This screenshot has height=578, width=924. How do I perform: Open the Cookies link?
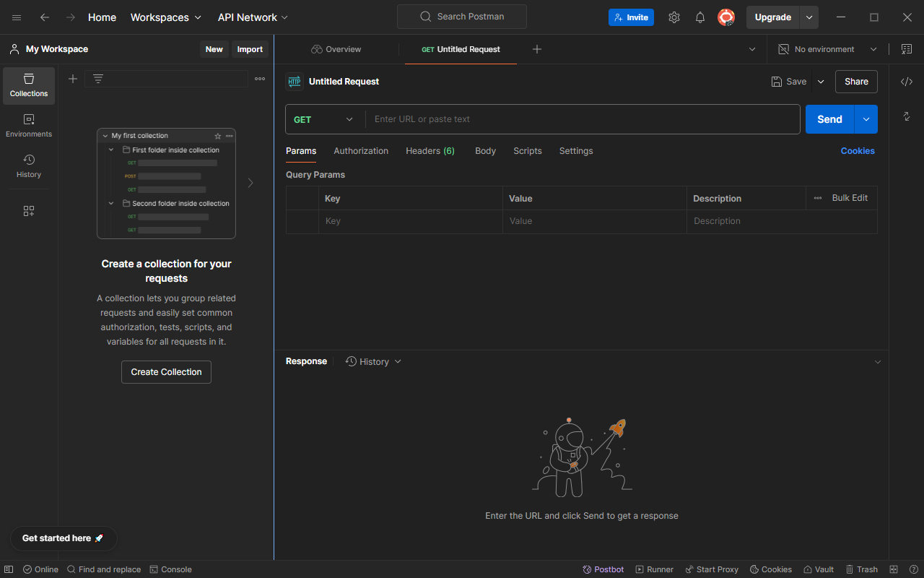point(858,151)
